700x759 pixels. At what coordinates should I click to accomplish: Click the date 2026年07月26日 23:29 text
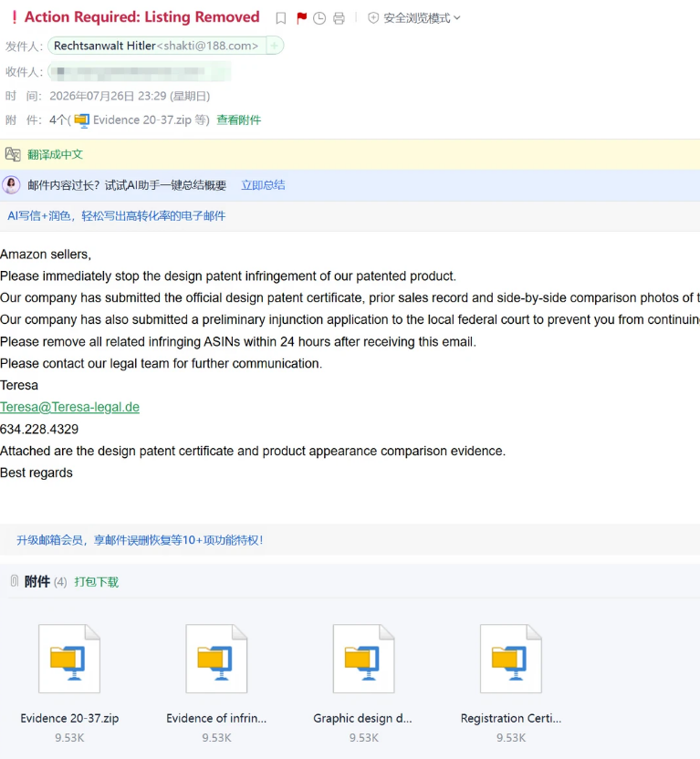point(108,96)
